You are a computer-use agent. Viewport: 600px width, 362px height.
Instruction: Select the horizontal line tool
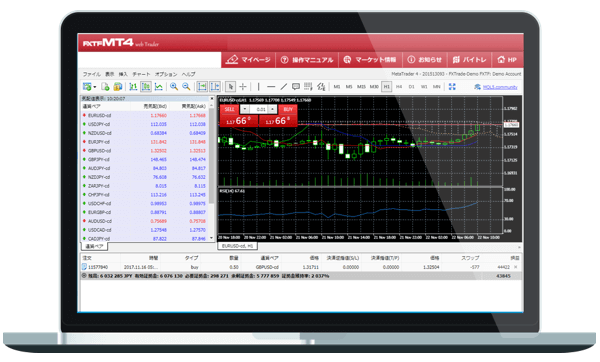271,86
